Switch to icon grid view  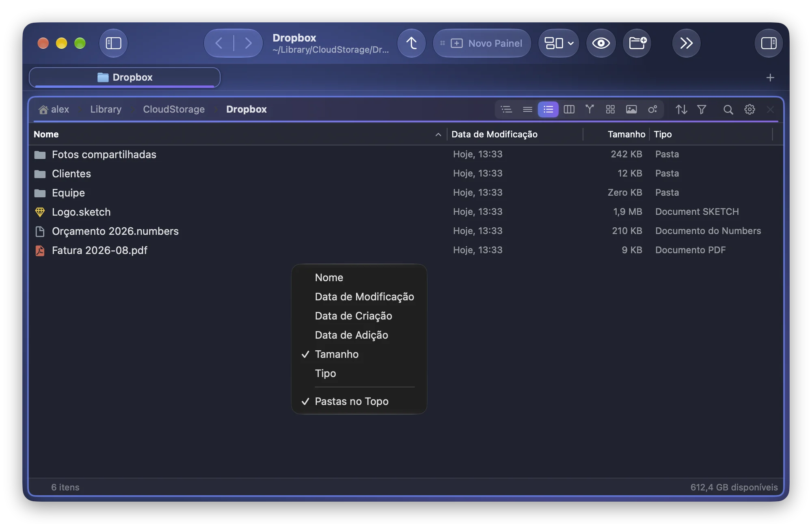coord(610,109)
